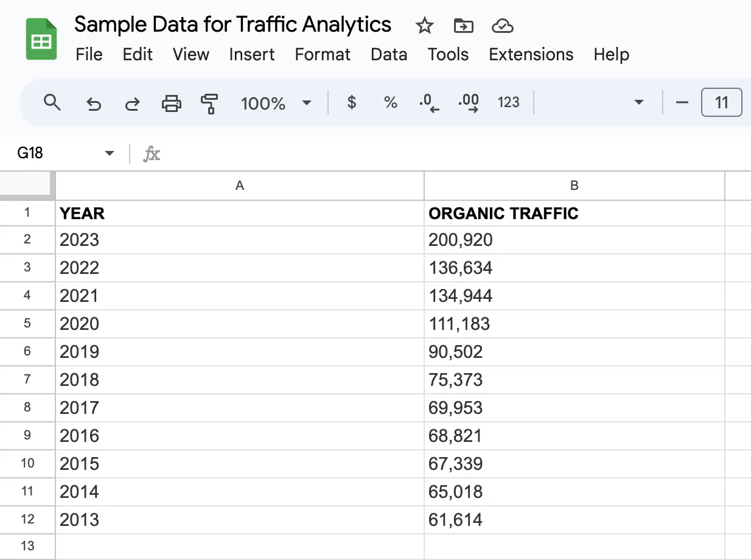This screenshot has height=560, width=751.
Task: Open the Help menu
Action: [x=611, y=54]
